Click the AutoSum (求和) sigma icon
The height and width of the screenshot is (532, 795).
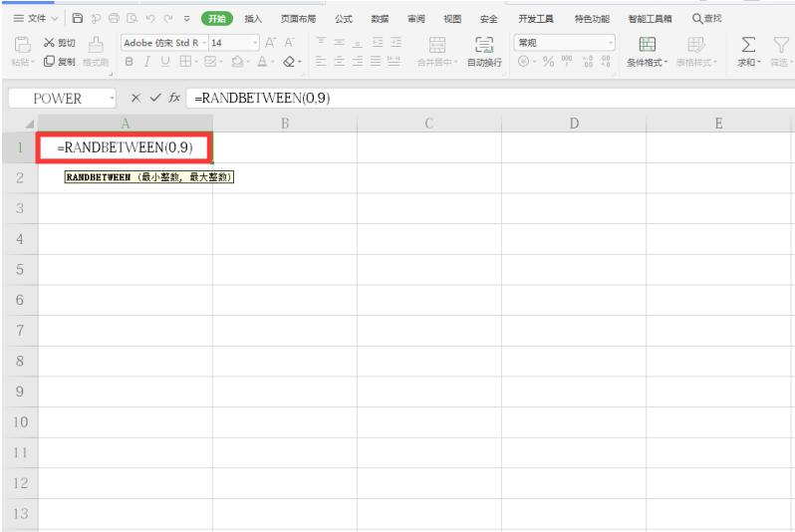coord(748,45)
